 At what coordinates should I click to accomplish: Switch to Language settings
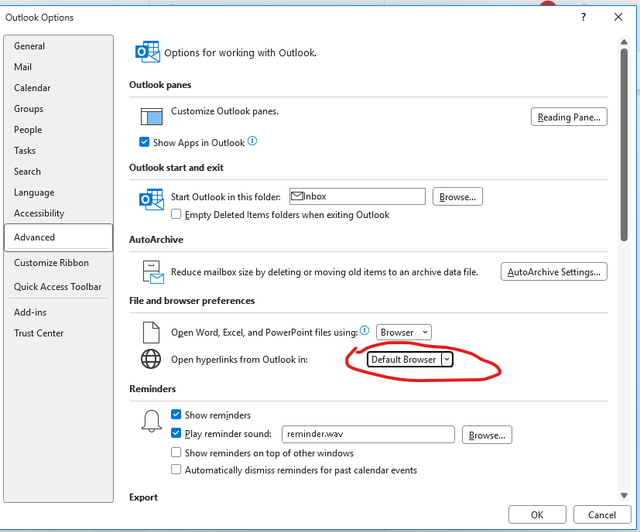58,192
